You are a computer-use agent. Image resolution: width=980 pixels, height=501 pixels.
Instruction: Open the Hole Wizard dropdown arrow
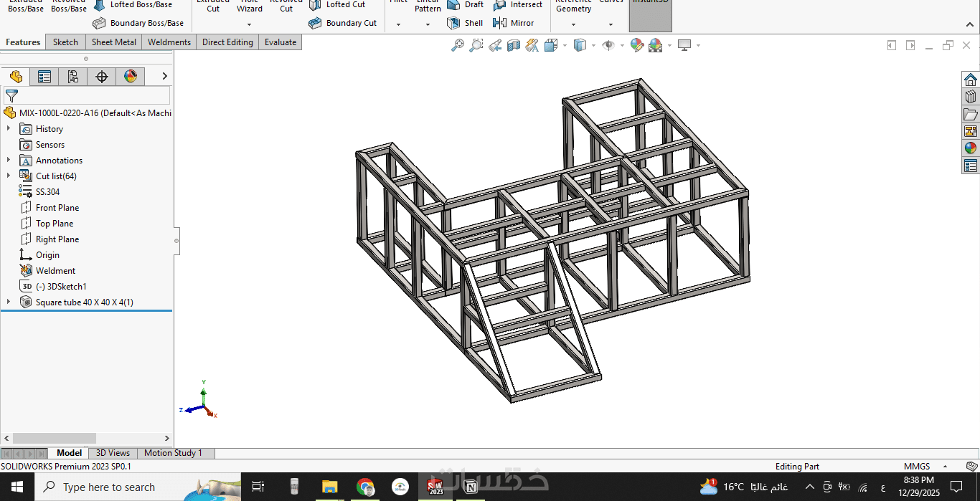[x=249, y=24]
